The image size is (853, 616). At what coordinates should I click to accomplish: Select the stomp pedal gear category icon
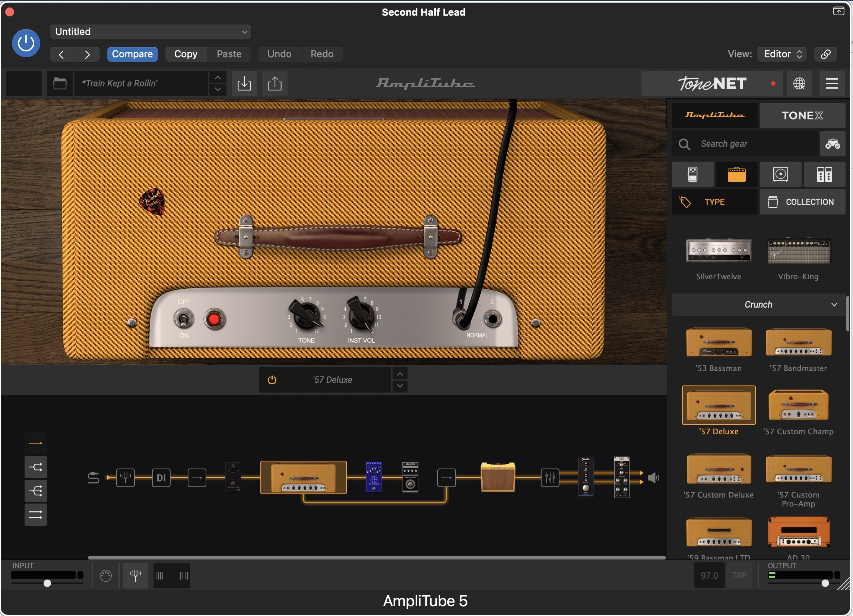(x=692, y=175)
